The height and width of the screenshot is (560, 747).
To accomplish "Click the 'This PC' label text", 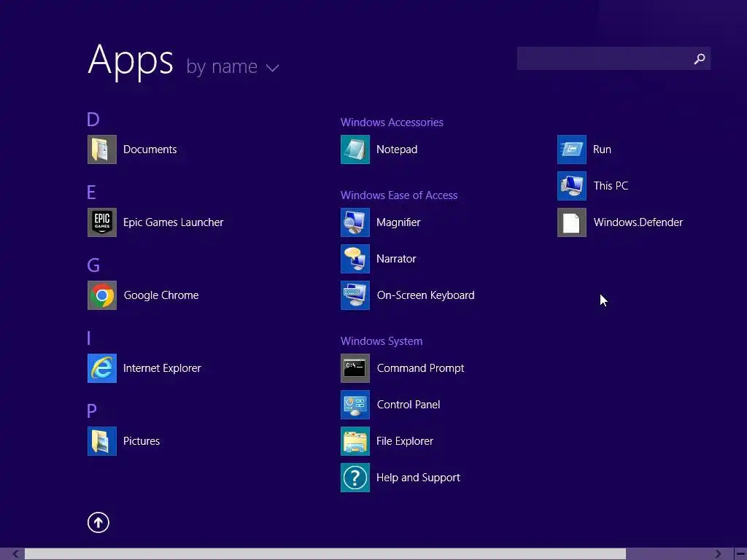I will [611, 186].
